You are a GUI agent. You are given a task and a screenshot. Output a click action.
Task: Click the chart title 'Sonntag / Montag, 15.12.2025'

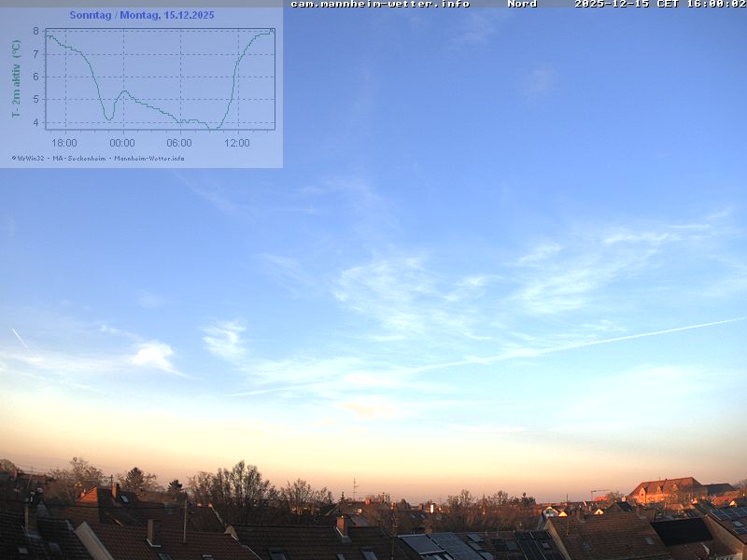(x=141, y=16)
